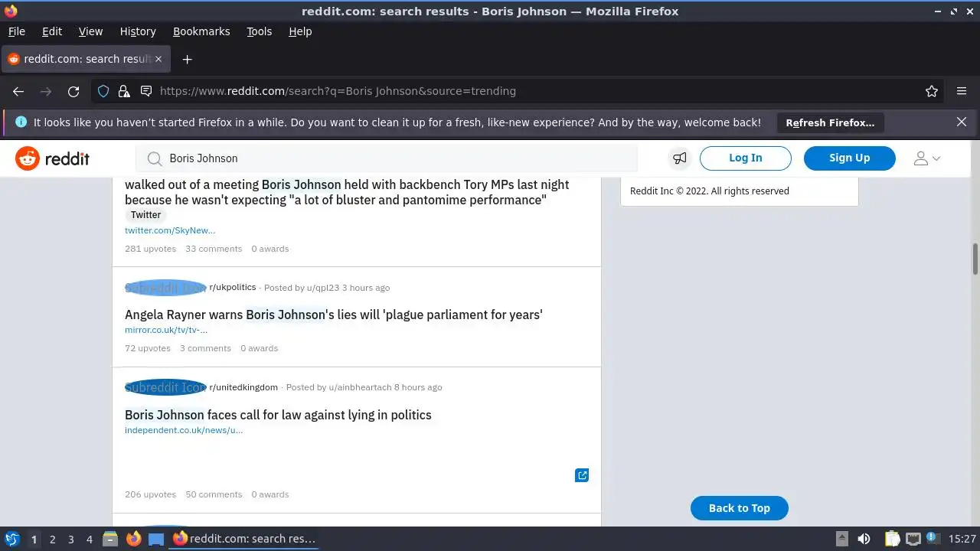Click 33 comments on Twitter post

tap(214, 249)
